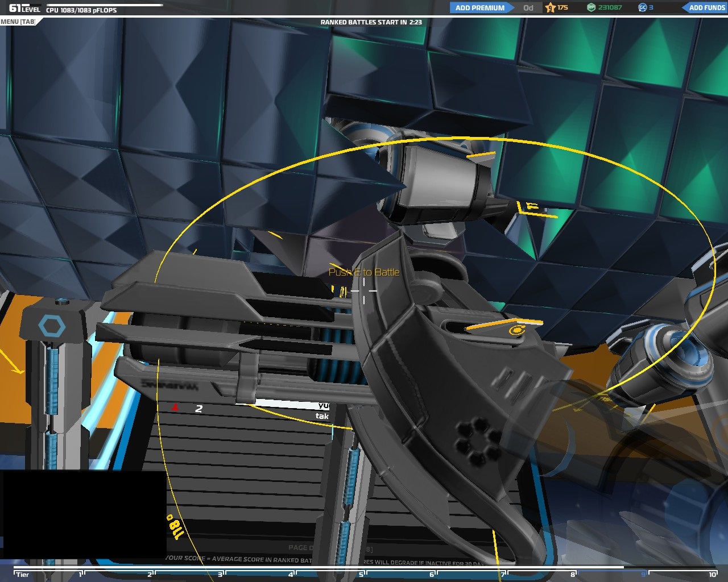
Task: Click the RP balance value 231087
Action: 610,7
